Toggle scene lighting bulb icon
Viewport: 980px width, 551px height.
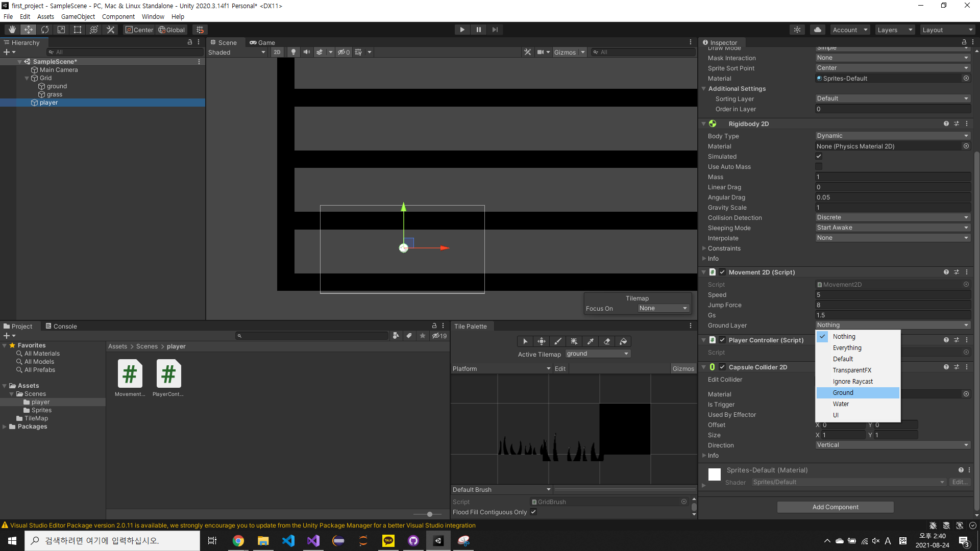[x=293, y=52]
